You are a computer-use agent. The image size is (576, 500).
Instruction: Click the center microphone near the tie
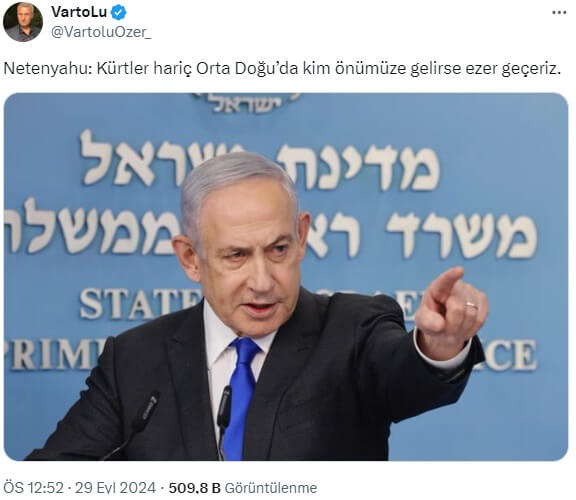pos(223,419)
